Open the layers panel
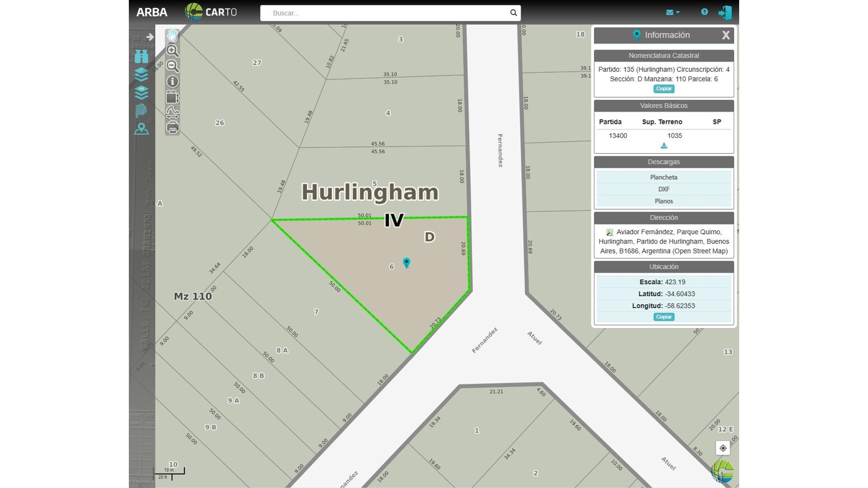 (142, 75)
